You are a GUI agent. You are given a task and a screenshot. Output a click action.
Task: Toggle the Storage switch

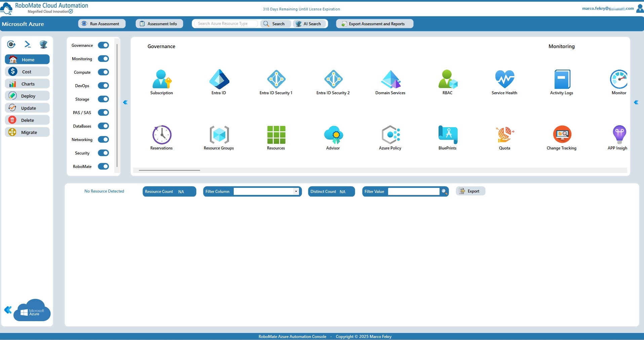[x=104, y=99]
